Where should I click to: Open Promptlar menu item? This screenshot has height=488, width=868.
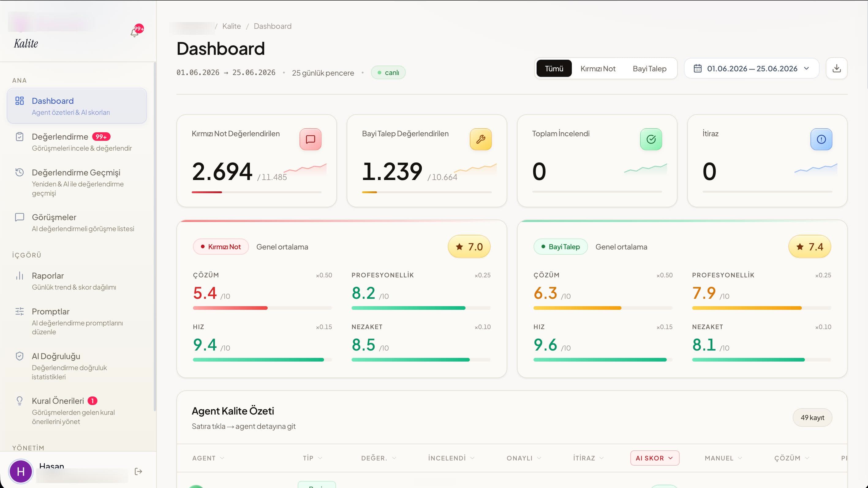point(77,321)
